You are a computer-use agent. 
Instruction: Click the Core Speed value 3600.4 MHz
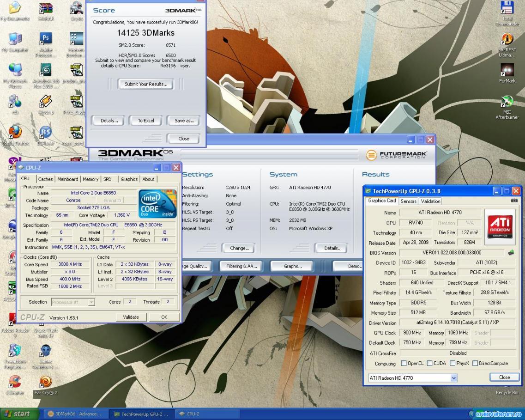[x=70, y=264]
